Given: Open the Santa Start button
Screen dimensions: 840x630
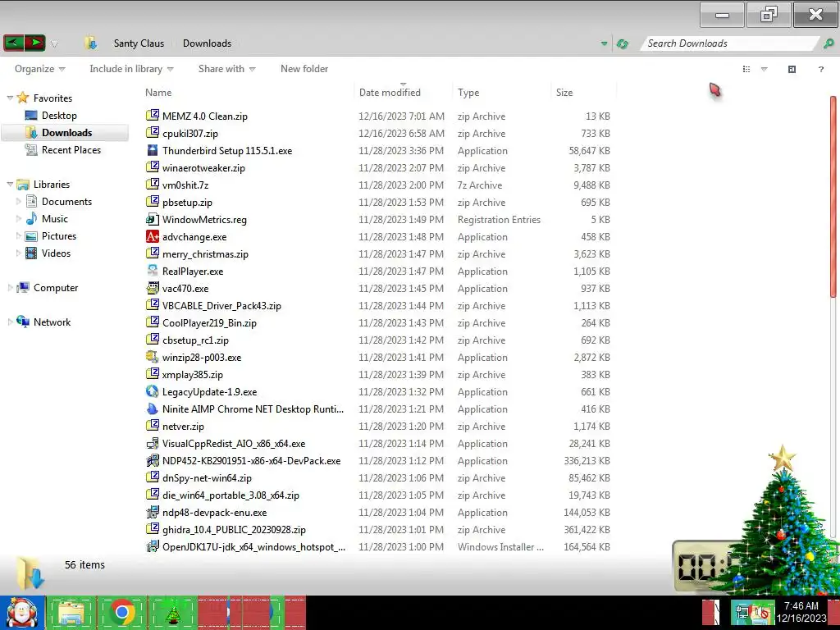Looking at the screenshot, I should (21, 612).
